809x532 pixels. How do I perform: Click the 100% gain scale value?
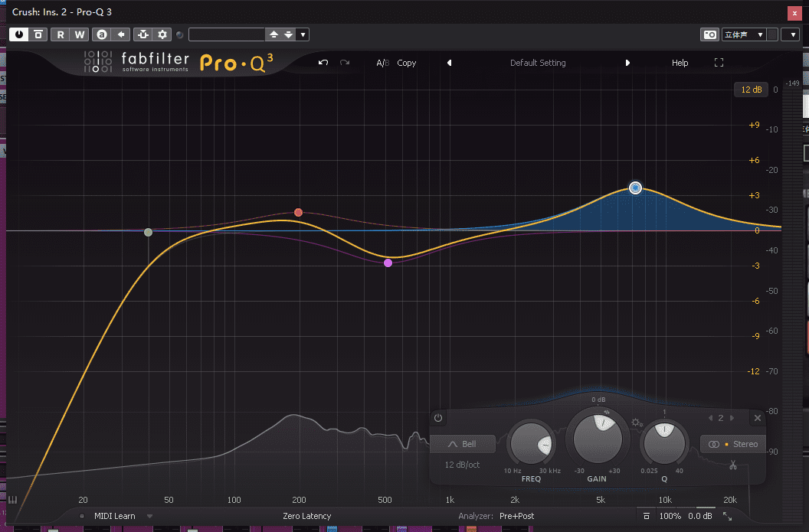pos(670,516)
